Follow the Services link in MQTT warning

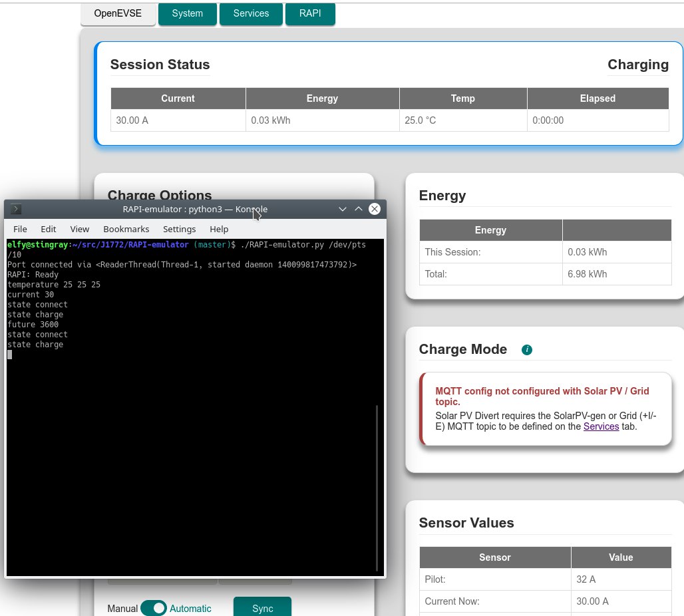point(601,426)
